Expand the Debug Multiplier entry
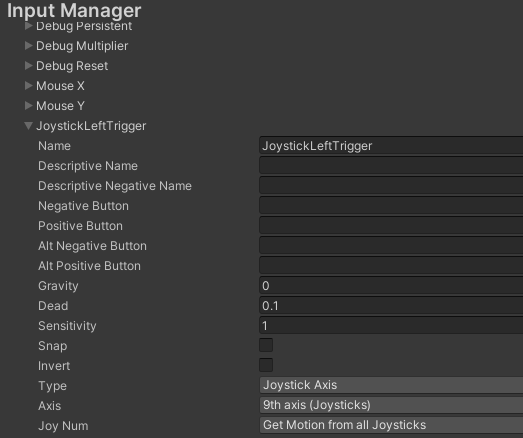Image resolution: width=523 pixels, height=438 pixels. click(29, 45)
